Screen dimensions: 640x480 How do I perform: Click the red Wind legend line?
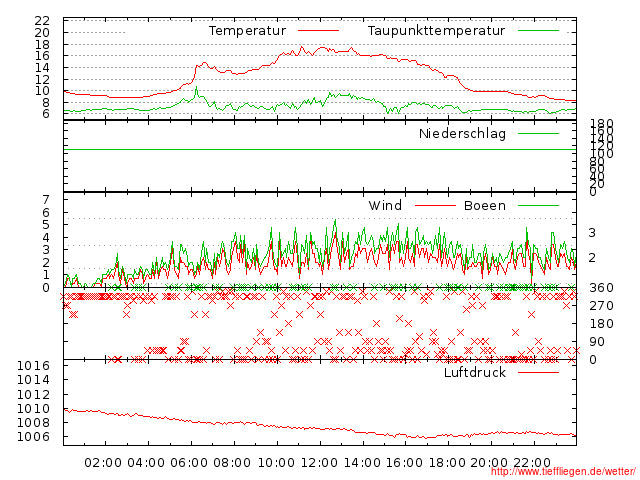click(435, 205)
